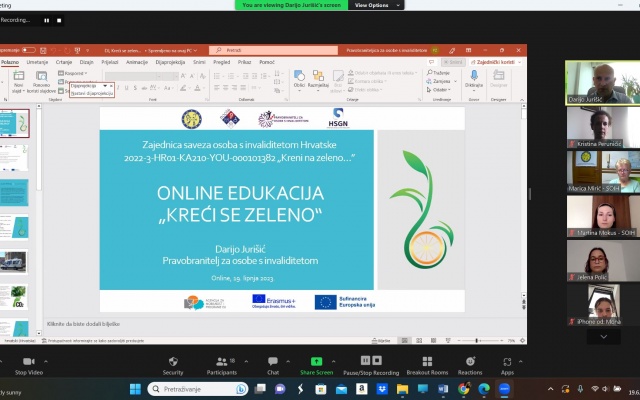Click the slideshow-from-start quick access icon
Image resolution: width=640 pixels, height=400 pixels.
tap(77, 51)
